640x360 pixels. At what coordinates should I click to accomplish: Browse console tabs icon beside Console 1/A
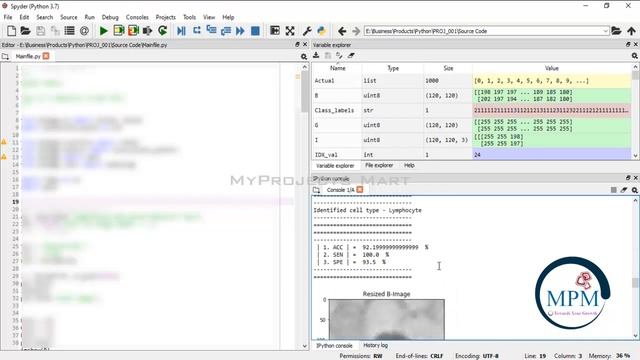316,190
